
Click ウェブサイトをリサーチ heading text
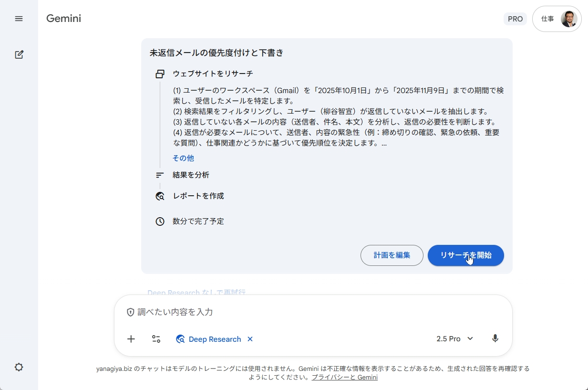click(x=213, y=74)
